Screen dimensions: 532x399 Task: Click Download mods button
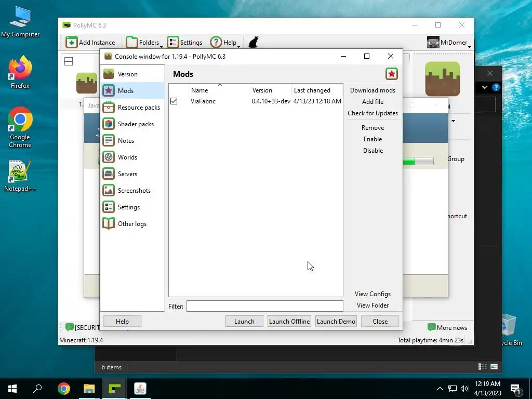coord(373,90)
